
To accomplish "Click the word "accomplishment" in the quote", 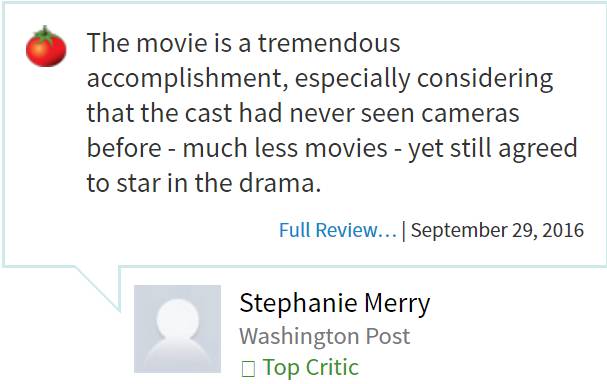I will pyautogui.click(x=187, y=79).
